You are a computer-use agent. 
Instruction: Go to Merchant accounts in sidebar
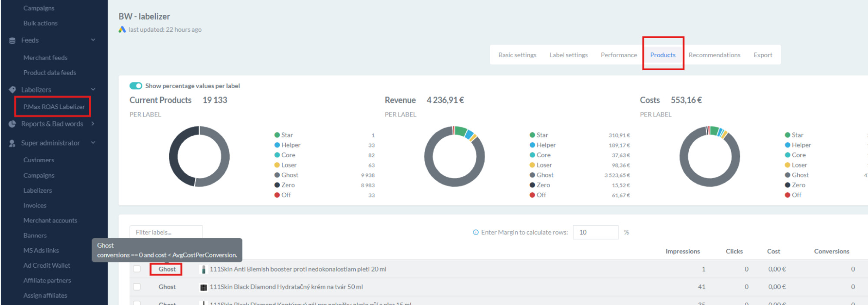(50, 220)
